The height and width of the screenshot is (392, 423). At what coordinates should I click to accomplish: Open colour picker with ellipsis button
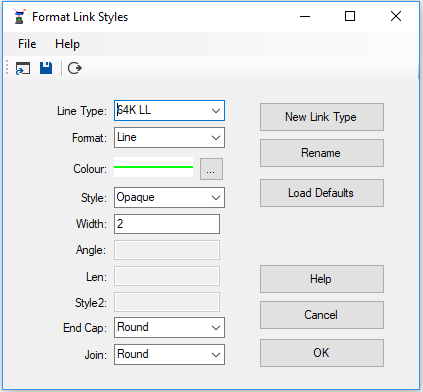pyautogui.click(x=211, y=169)
